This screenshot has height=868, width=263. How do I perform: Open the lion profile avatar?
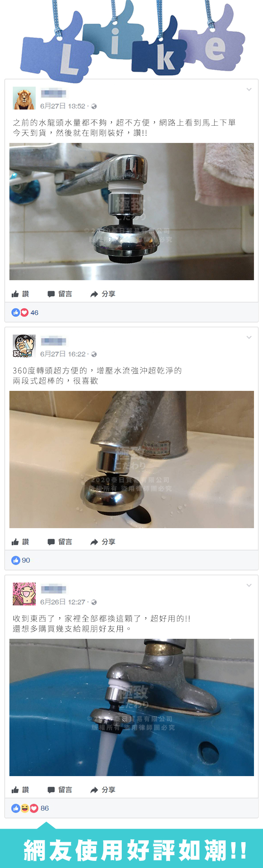pos(24,98)
